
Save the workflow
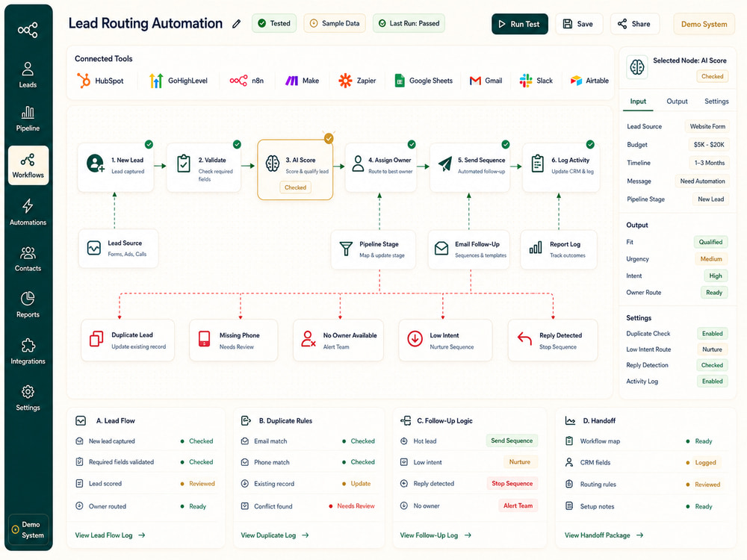pyautogui.click(x=578, y=24)
